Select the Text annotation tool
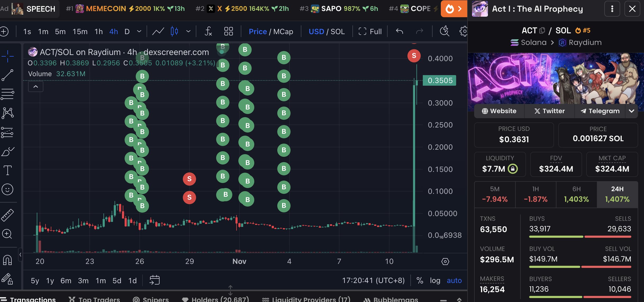The width and height of the screenshot is (644, 302). click(7, 170)
